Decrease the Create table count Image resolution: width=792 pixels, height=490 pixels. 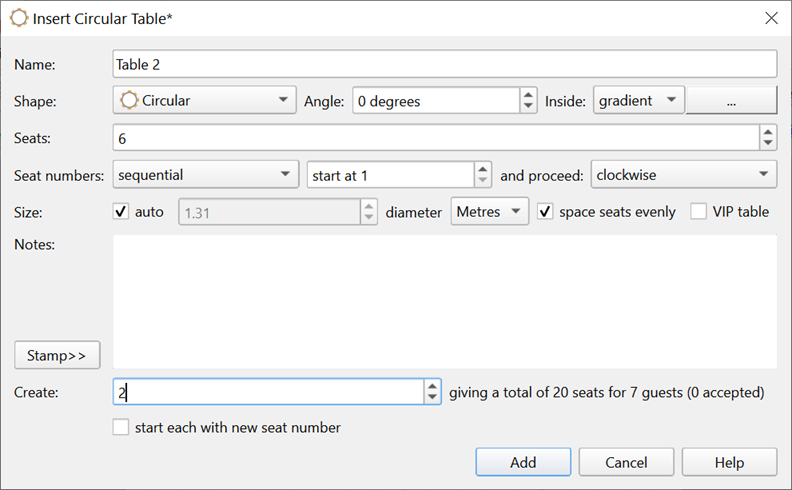point(432,398)
